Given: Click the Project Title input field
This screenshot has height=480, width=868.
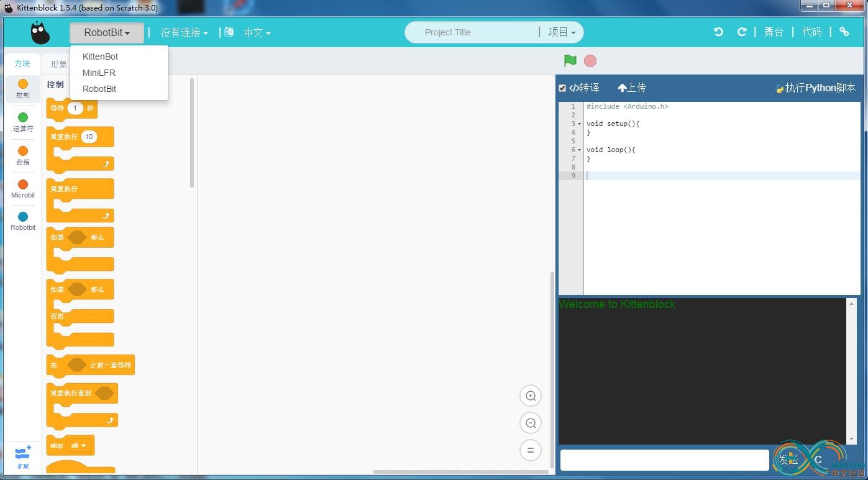Looking at the screenshot, I should [x=472, y=32].
